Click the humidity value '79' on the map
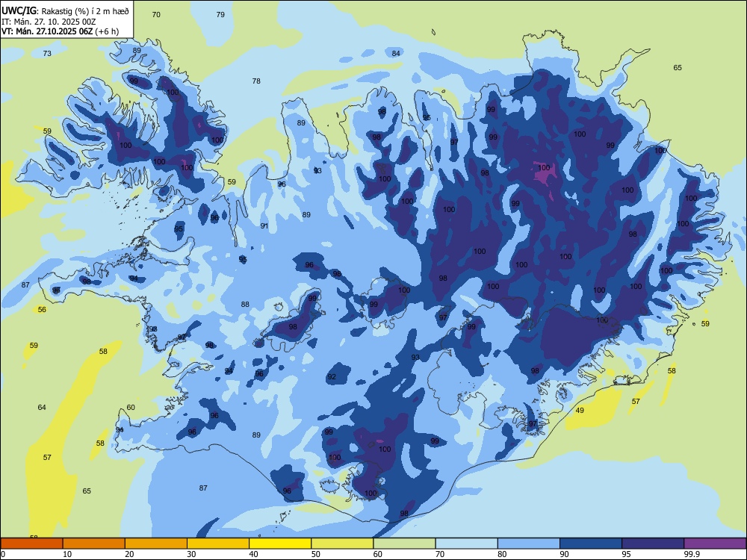 220,15
